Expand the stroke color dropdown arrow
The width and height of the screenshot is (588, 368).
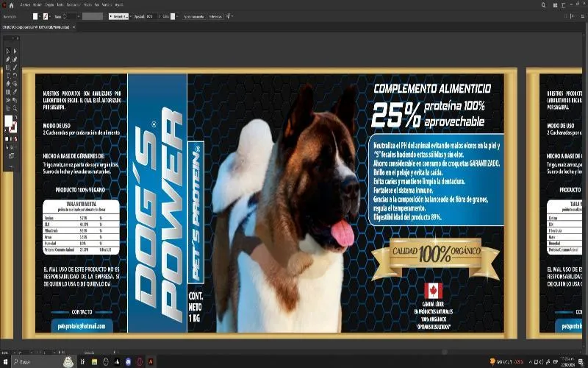49,16
